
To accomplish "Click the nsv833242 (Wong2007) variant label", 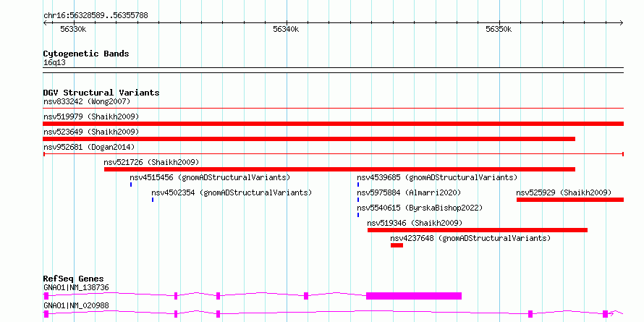I will 87,101.
